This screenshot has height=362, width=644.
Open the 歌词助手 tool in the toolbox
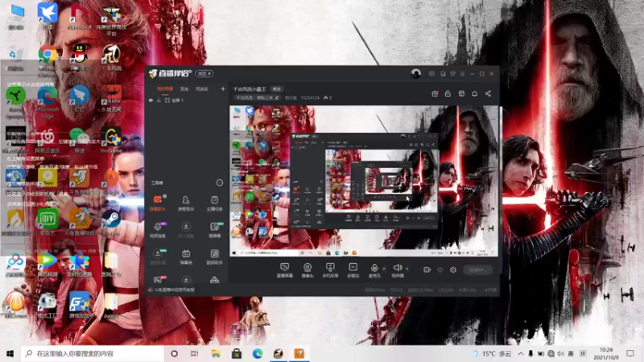pyautogui.click(x=214, y=257)
